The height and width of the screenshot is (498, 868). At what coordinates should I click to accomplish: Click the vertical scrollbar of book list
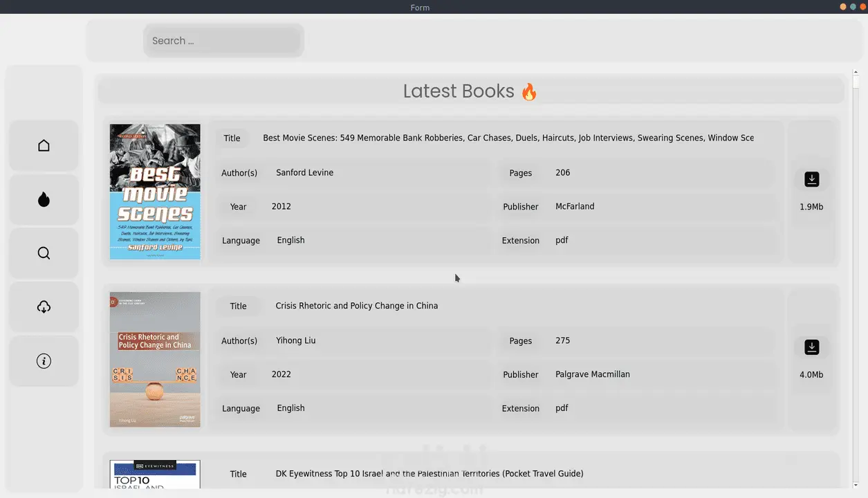pos(856,279)
